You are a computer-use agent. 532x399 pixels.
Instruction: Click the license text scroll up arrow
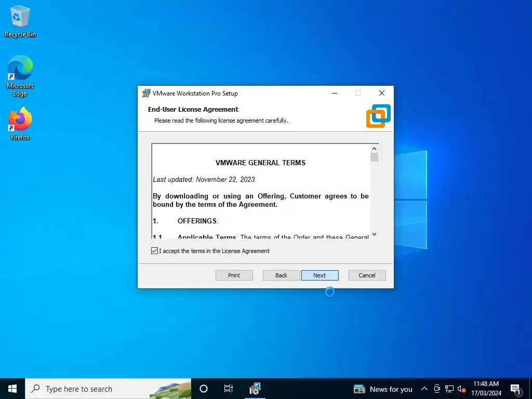(x=374, y=149)
